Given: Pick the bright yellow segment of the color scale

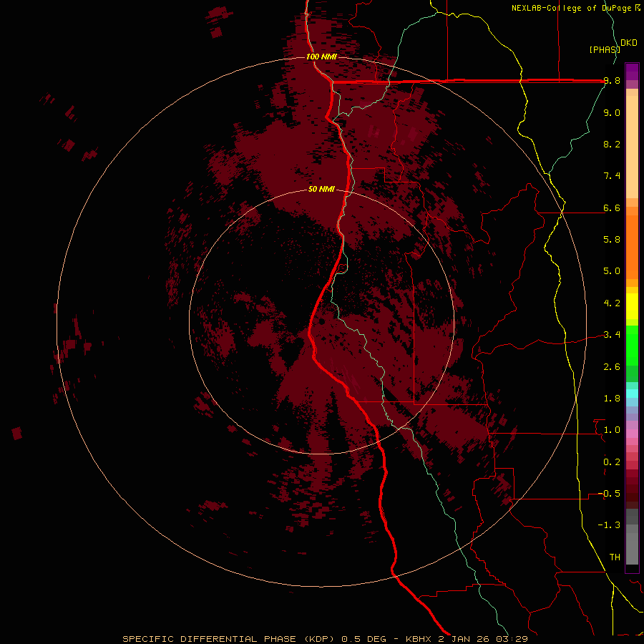Looking at the screenshot, I should 632,306.
